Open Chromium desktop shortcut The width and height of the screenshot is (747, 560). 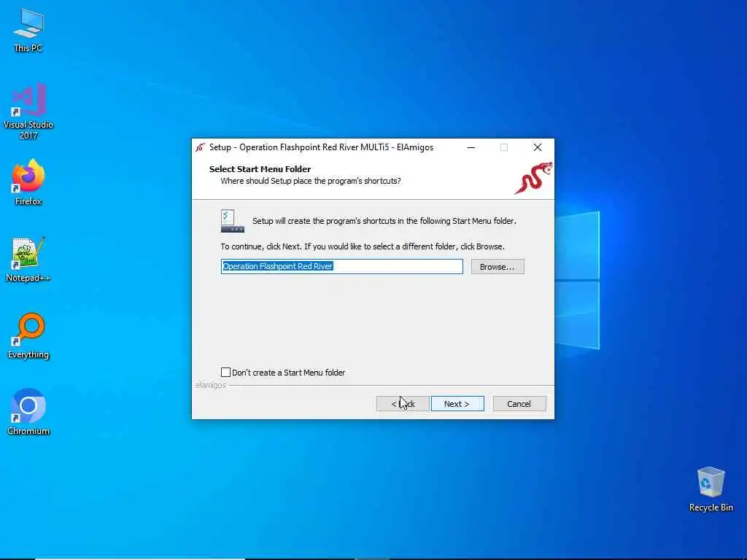point(28,412)
